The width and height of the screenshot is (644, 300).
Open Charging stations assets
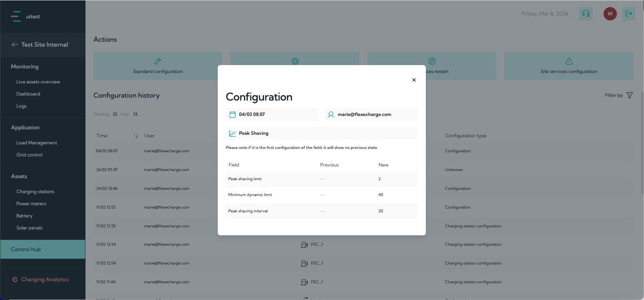[35, 192]
